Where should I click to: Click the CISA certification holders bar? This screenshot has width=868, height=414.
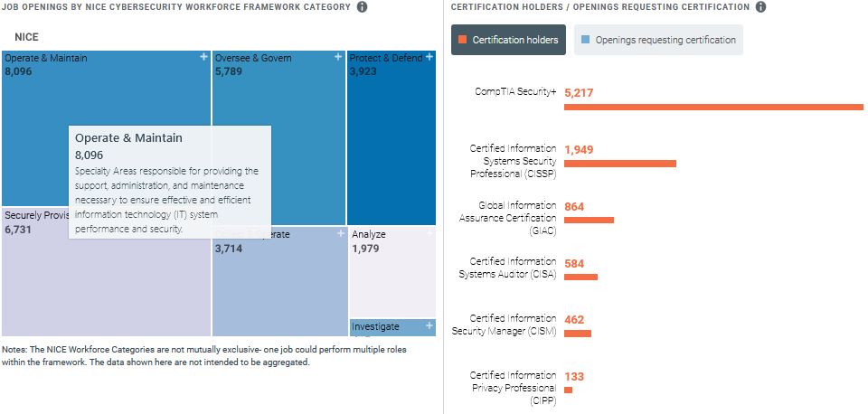[580, 277]
